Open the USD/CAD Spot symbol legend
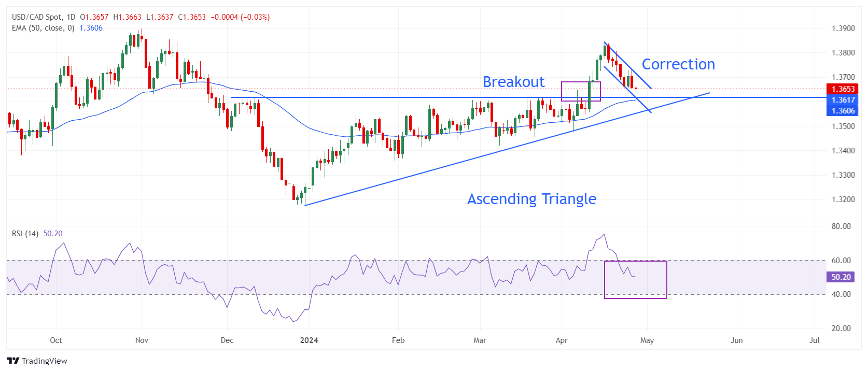This screenshot has width=868, height=372. [44, 17]
